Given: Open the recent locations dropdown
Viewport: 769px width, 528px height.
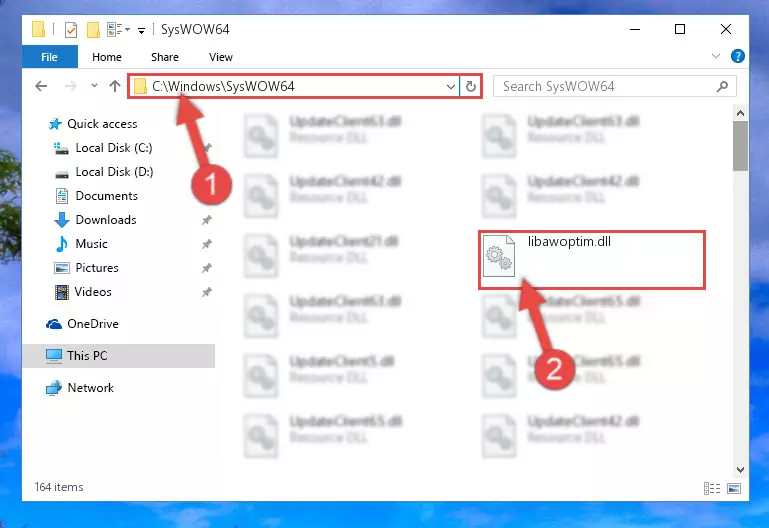Looking at the screenshot, I should click(x=94, y=86).
